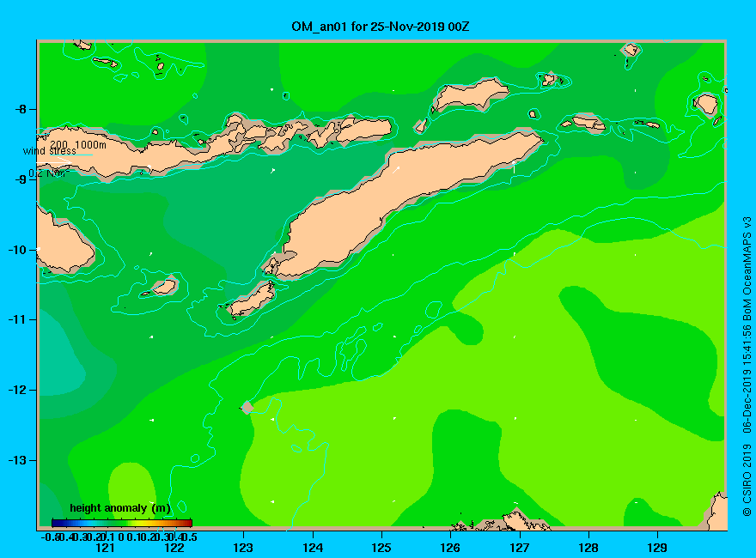Screen dimensions: 756x558
Task: Click the longitude label '127'
Action: click(519, 548)
